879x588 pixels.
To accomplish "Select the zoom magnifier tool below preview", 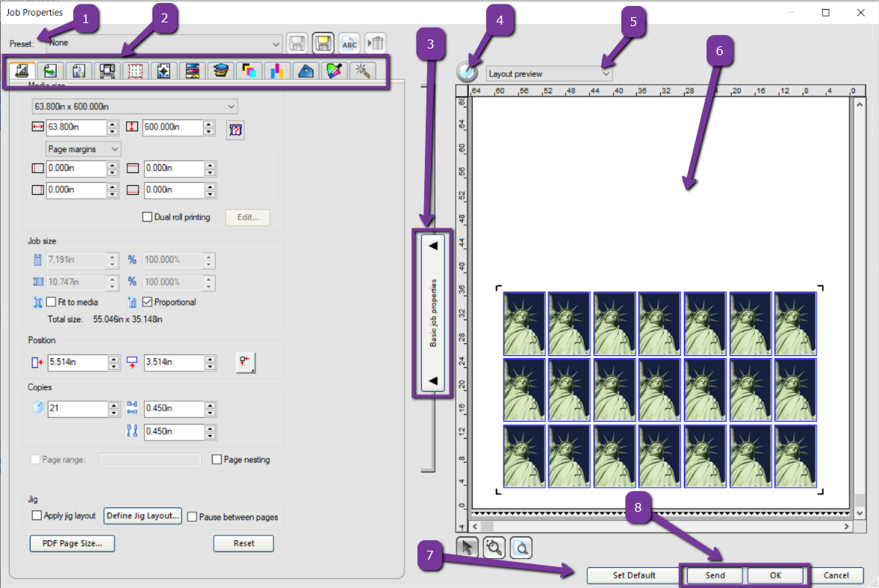I will [494, 548].
